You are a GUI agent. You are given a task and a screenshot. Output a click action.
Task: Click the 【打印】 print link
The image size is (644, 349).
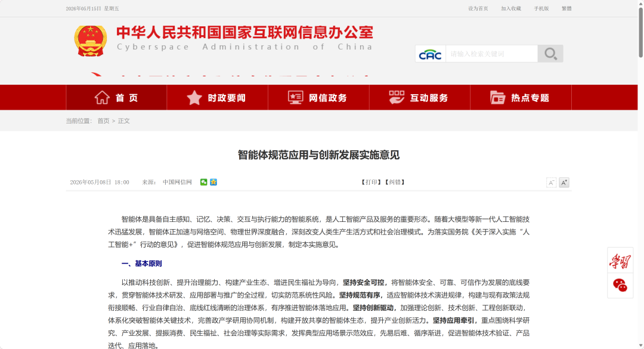(371, 182)
